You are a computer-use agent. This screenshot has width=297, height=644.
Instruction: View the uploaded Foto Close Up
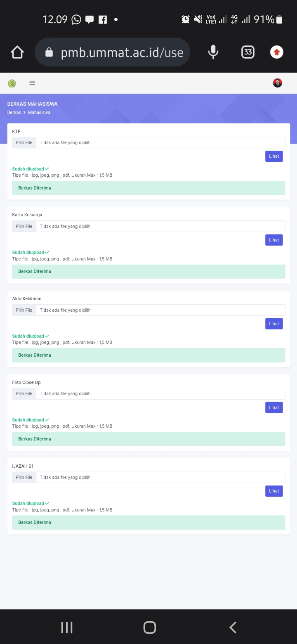tap(274, 407)
